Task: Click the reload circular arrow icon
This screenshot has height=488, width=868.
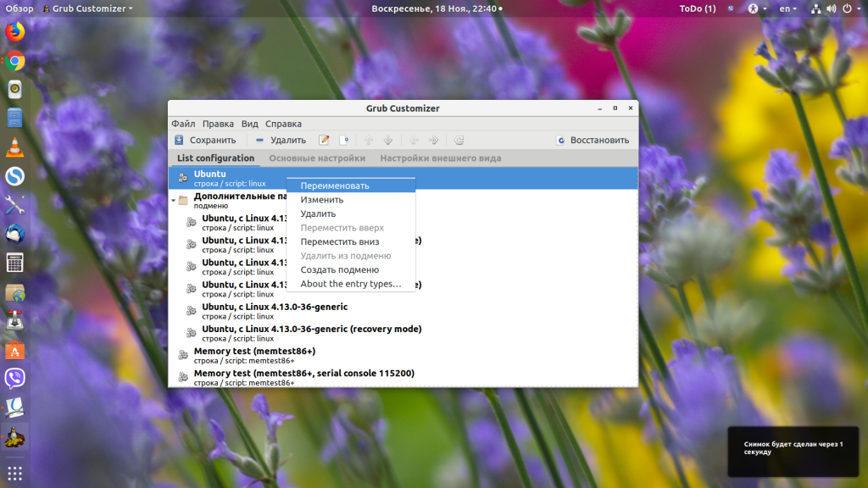Action: pos(459,140)
